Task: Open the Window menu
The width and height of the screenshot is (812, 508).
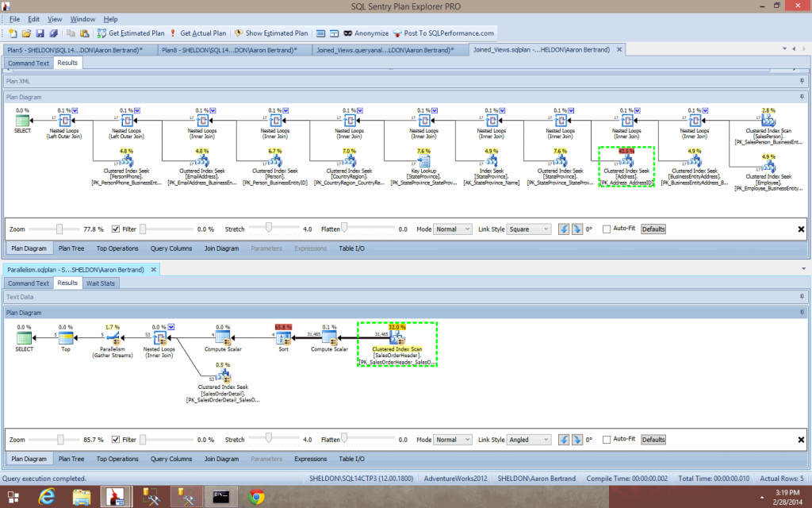Action: coord(83,19)
